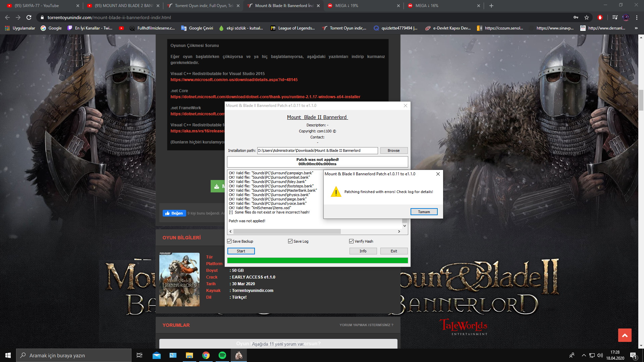Toggle the Save Backup checkbox
Viewport: 644px width, 362px height.
pyautogui.click(x=229, y=241)
